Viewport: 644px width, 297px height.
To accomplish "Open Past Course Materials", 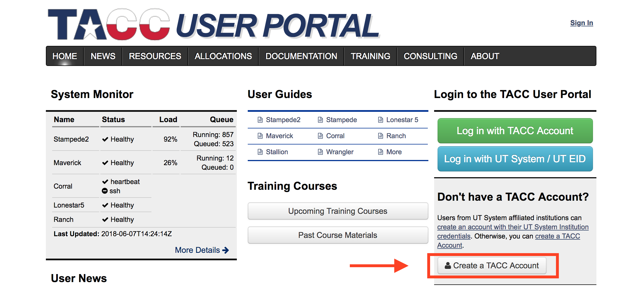I will pos(338,235).
